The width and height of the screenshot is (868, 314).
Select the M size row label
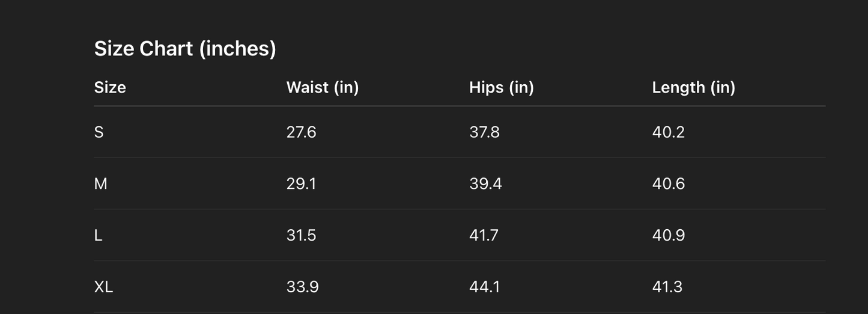tap(101, 183)
